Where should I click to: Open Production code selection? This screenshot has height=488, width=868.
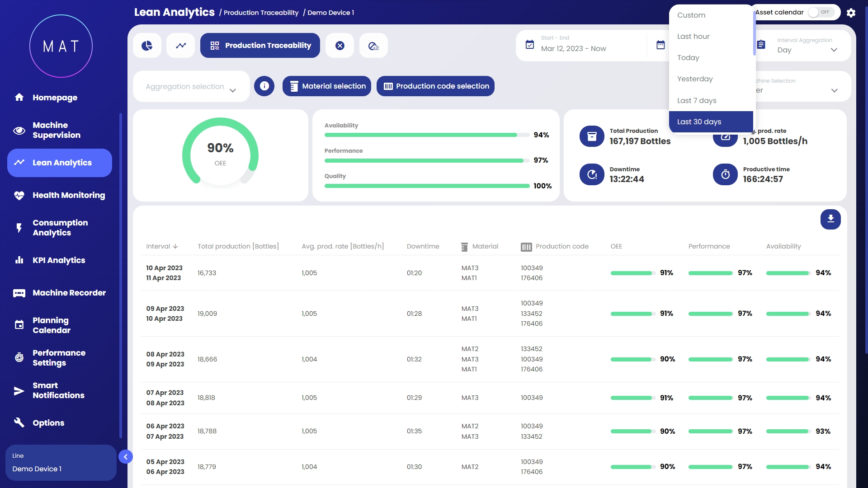pos(435,86)
